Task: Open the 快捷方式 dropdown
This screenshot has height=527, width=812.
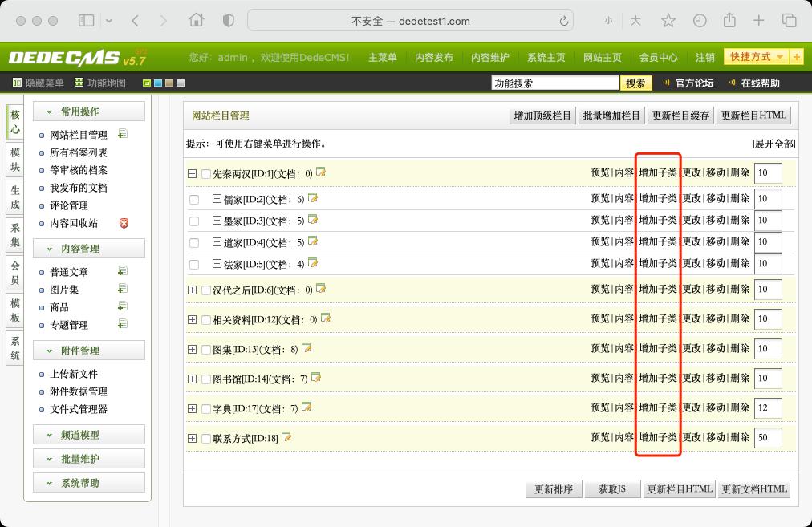Action: [757, 57]
